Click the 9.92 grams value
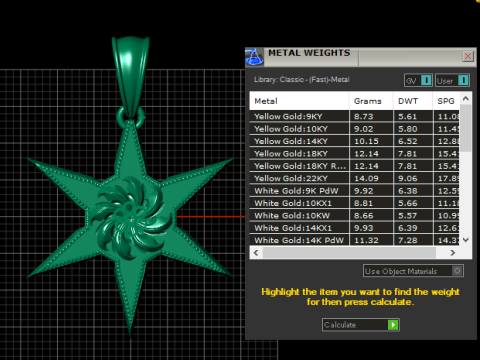The height and width of the screenshot is (360, 480). pos(363,191)
